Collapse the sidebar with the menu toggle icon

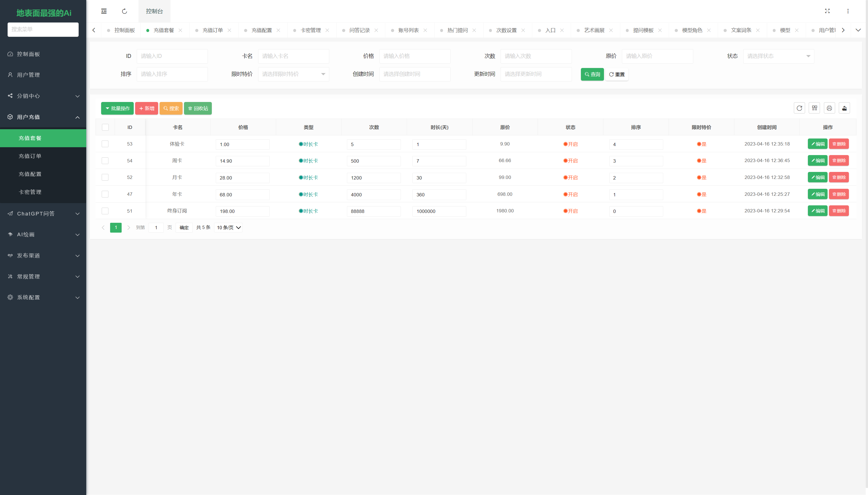coord(104,11)
